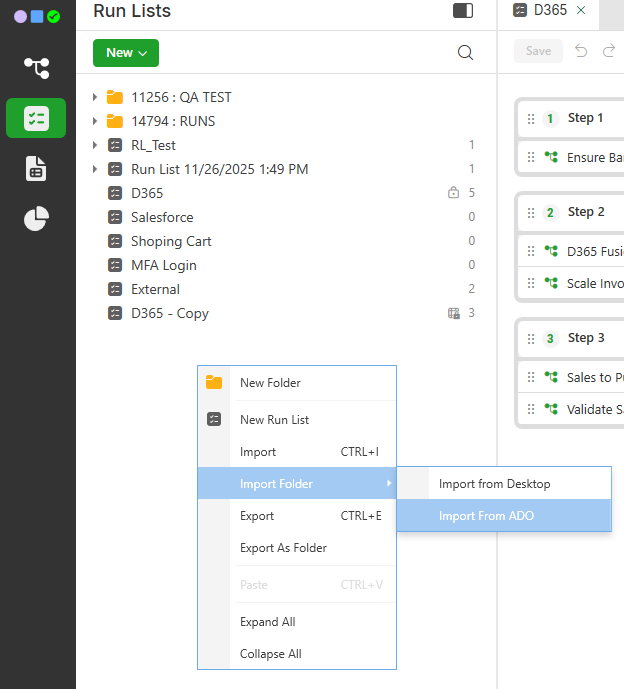Screen dimensions: 624x689
Task: Click the redo arrow icon
Action: click(609, 51)
